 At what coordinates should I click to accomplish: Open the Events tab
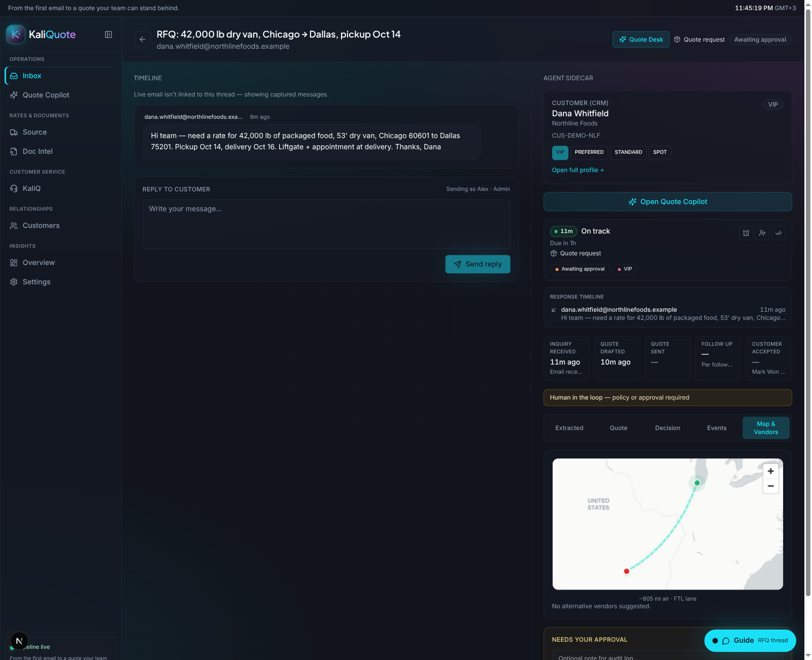pos(717,428)
